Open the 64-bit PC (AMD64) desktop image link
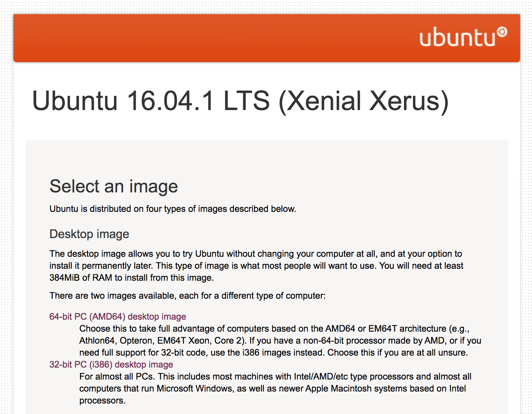Image resolution: width=532 pixels, height=414 pixels. coord(117,317)
